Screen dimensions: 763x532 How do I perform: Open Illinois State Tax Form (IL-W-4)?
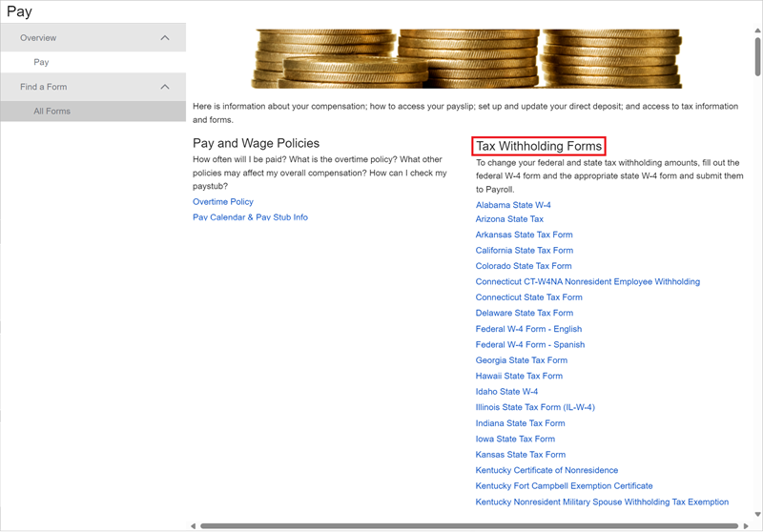point(535,407)
